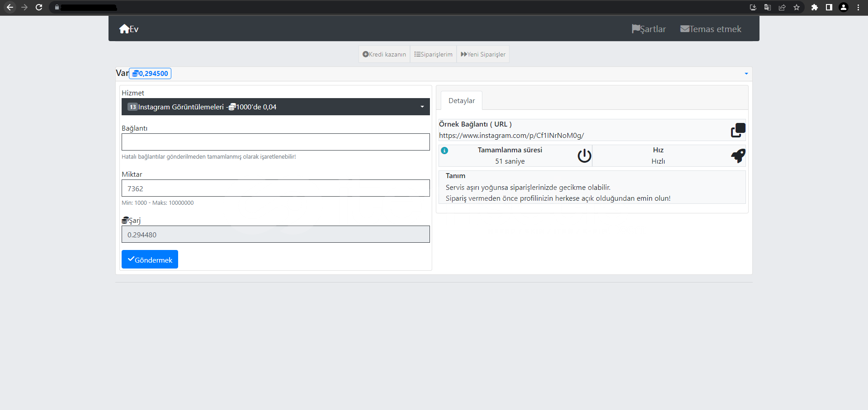The image size is (868, 410).
Task: Open the Şartlar terms link
Action: point(649,29)
